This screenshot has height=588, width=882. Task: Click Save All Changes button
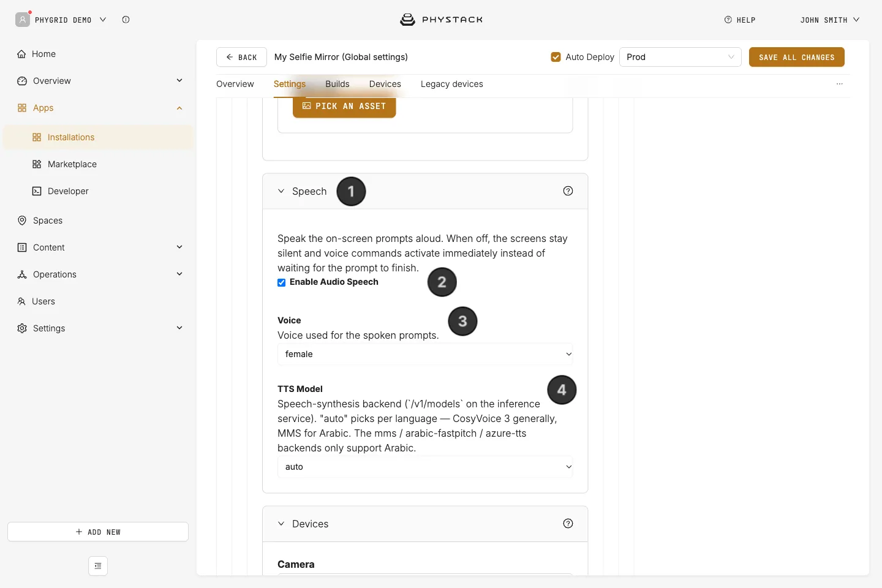(x=797, y=57)
